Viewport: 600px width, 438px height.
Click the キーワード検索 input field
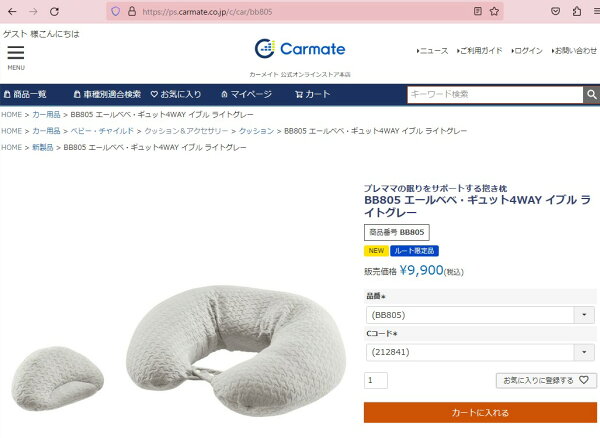pos(495,94)
